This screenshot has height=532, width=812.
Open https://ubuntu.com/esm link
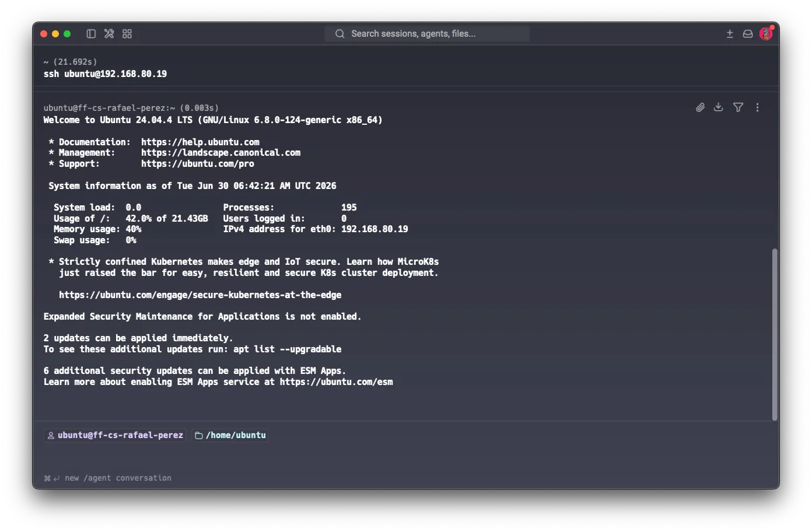click(x=337, y=382)
